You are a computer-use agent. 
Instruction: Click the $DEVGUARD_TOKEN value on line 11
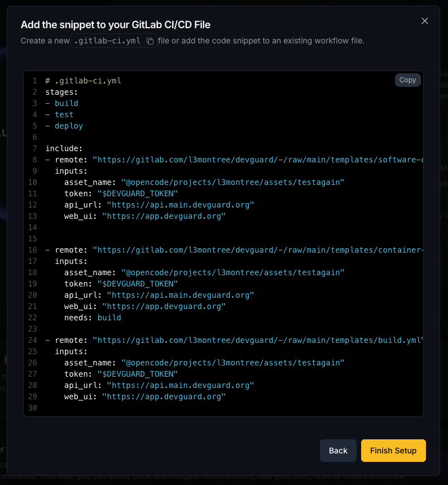[138, 193]
